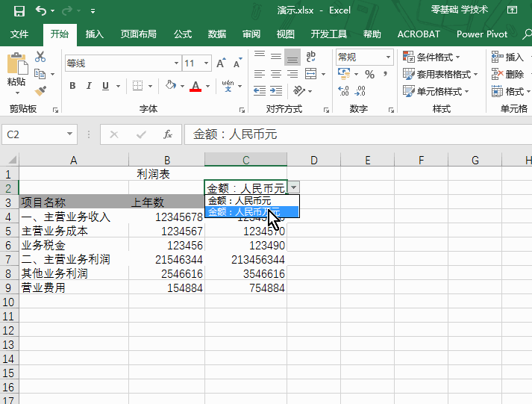Click the Wrap Text icon
The width and height of the screenshot is (532, 404).
point(311,56)
